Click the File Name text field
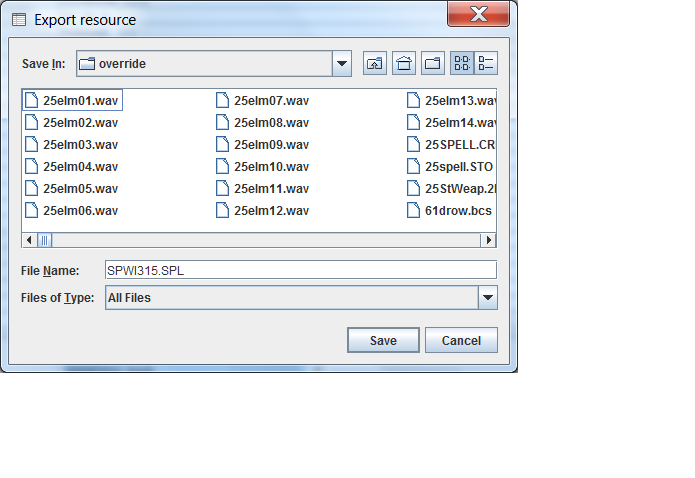Image resolution: width=695 pixels, height=478 pixels. (300, 270)
